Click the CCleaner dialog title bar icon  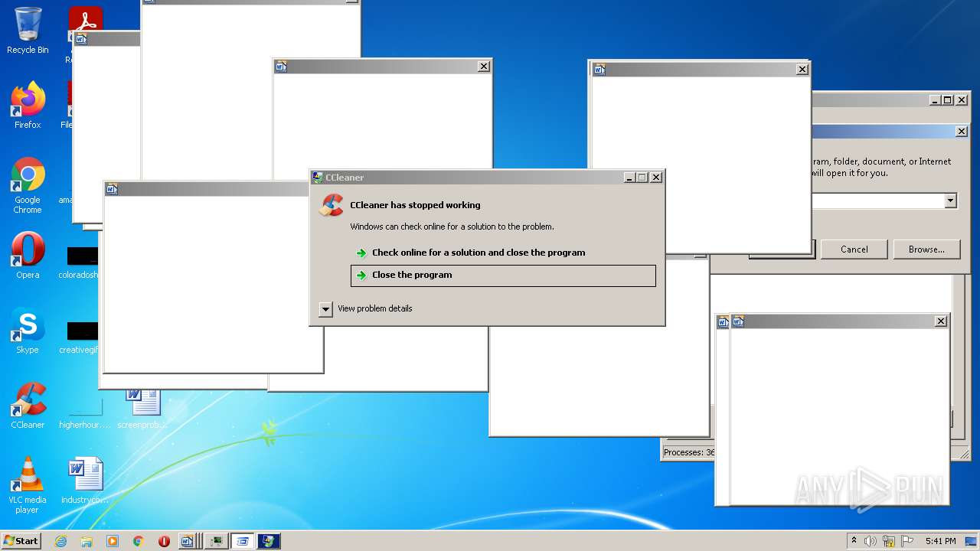(x=318, y=177)
